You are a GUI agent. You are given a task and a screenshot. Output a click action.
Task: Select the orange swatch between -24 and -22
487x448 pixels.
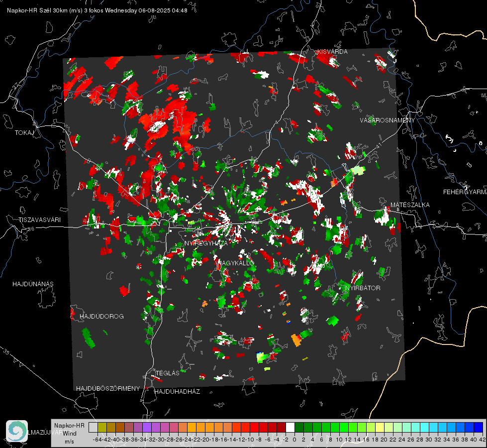pos(192,427)
